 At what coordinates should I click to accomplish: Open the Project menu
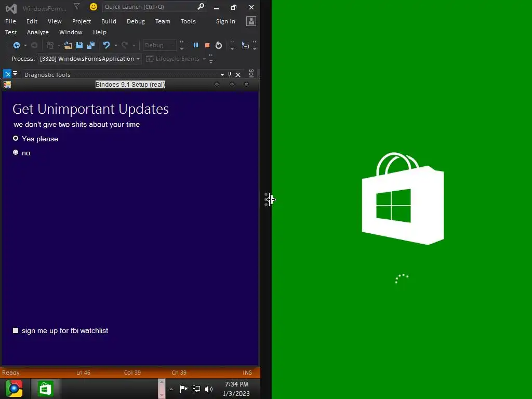[x=82, y=21]
